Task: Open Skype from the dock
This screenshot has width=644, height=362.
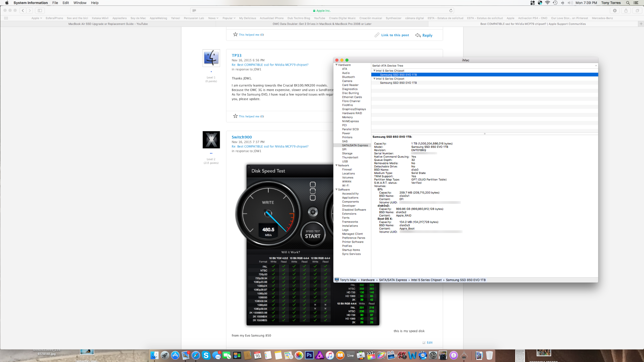Action: click(x=206, y=355)
